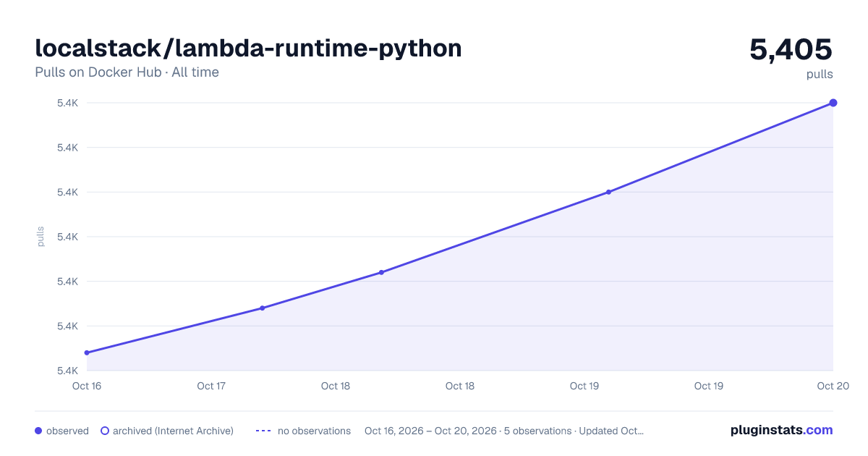Click the 'pulls' unit label under 5,405
This screenshot has height=456, width=868.
[x=820, y=74]
